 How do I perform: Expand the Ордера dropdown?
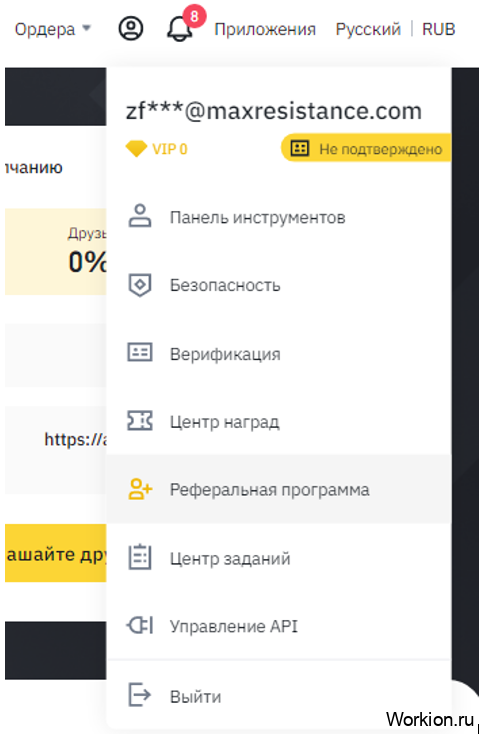pos(53,29)
